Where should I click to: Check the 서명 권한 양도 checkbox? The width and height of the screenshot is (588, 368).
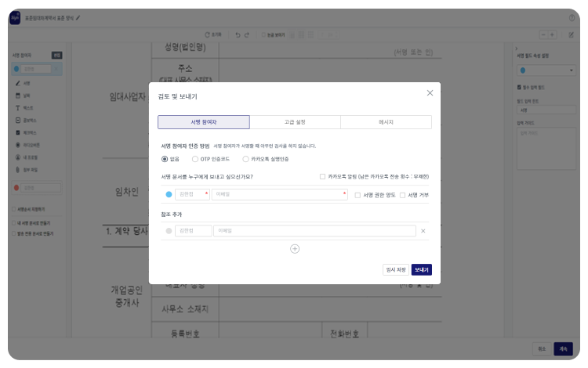pyautogui.click(x=358, y=195)
